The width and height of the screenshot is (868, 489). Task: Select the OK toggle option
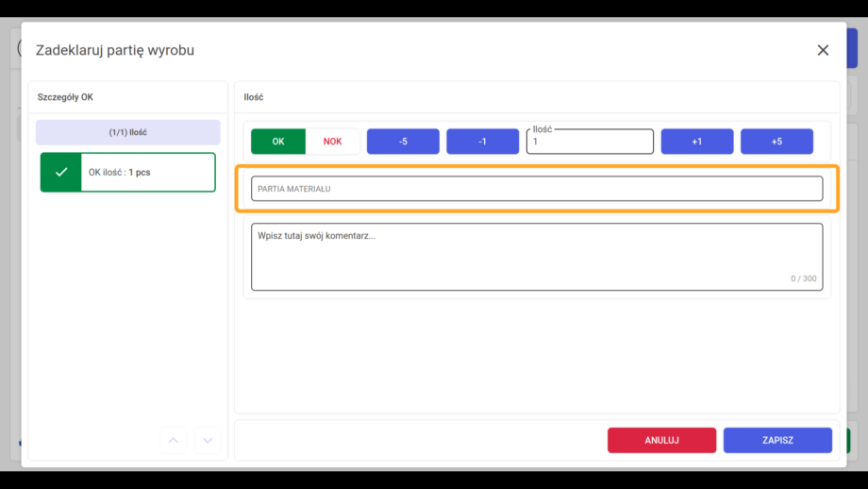pyautogui.click(x=278, y=142)
